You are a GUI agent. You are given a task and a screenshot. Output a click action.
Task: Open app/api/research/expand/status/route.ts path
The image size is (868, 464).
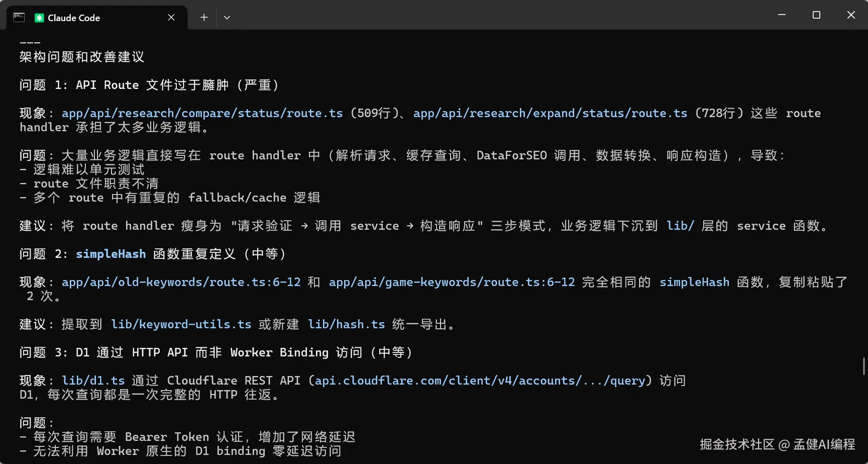(551, 113)
